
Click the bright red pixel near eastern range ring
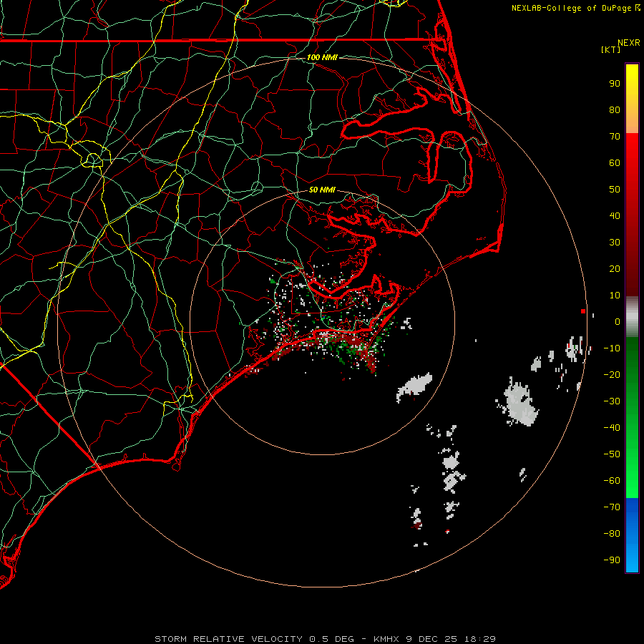[x=583, y=311]
